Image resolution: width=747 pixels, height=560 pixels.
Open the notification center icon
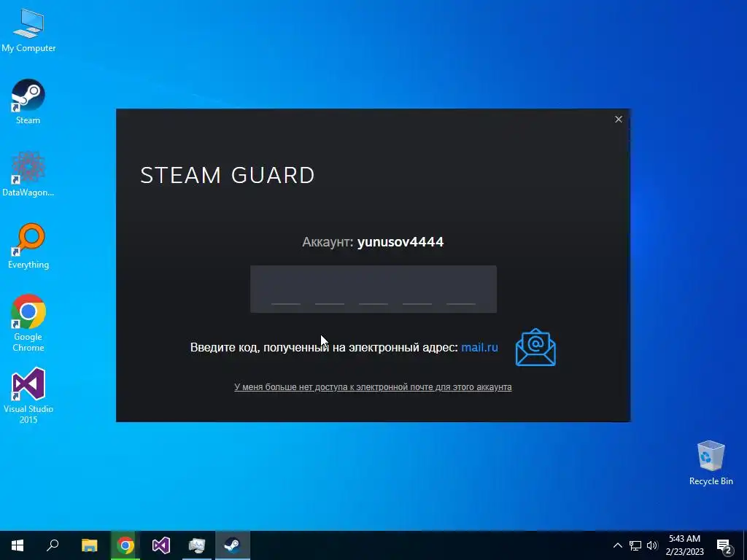pyautogui.click(x=724, y=547)
